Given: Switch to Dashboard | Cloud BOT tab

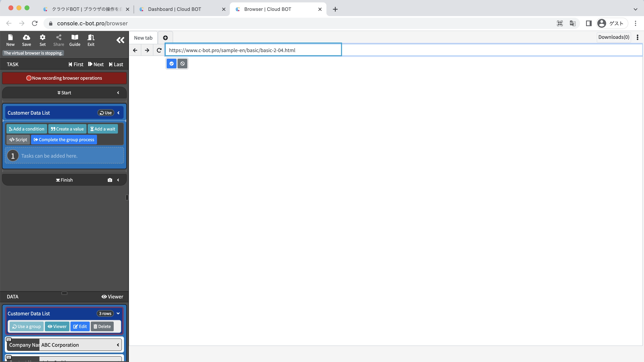Looking at the screenshot, I should [x=174, y=9].
